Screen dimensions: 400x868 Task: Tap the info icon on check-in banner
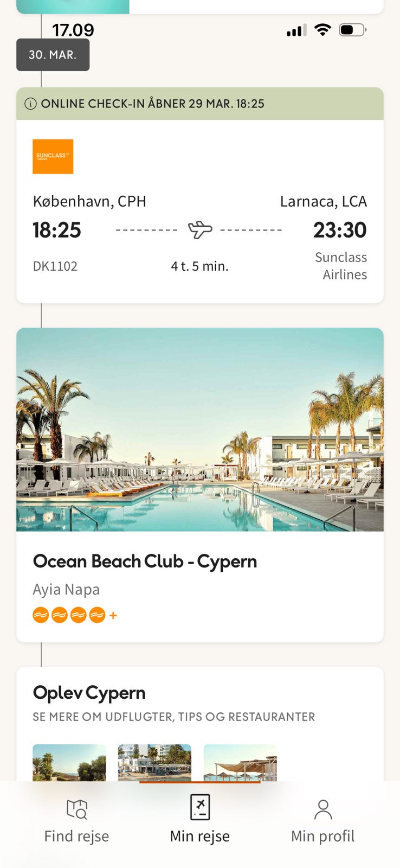pos(31,104)
